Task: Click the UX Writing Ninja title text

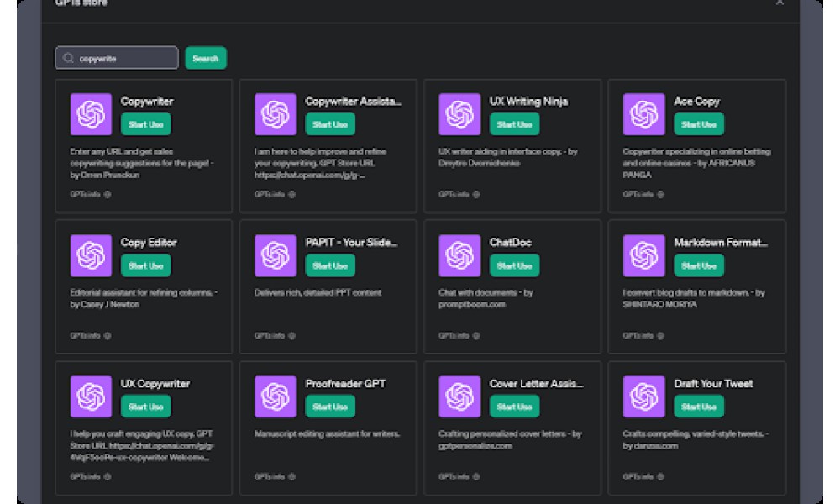Action: (528, 102)
